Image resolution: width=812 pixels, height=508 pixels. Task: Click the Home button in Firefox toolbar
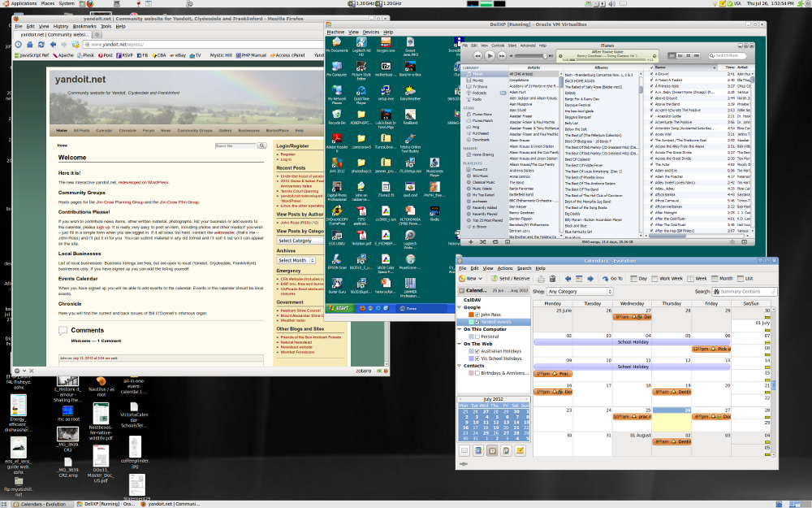(29, 45)
